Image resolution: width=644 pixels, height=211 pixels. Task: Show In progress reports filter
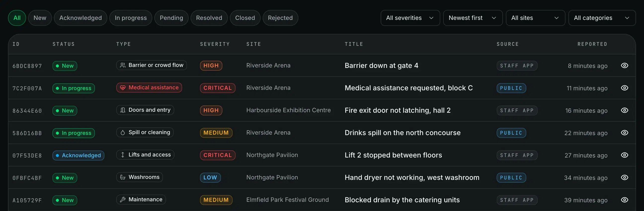pyautogui.click(x=131, y=18)
